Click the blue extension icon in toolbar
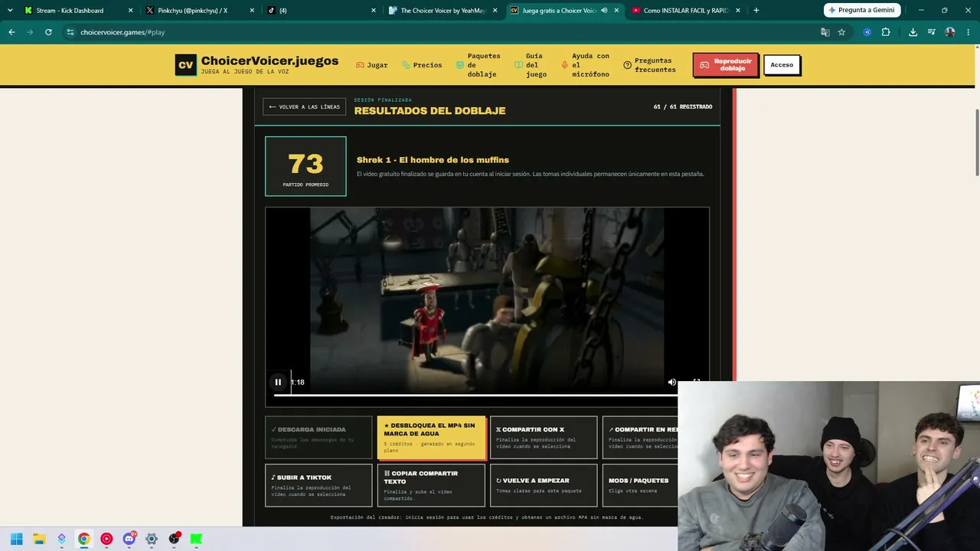 click(867, 32)
